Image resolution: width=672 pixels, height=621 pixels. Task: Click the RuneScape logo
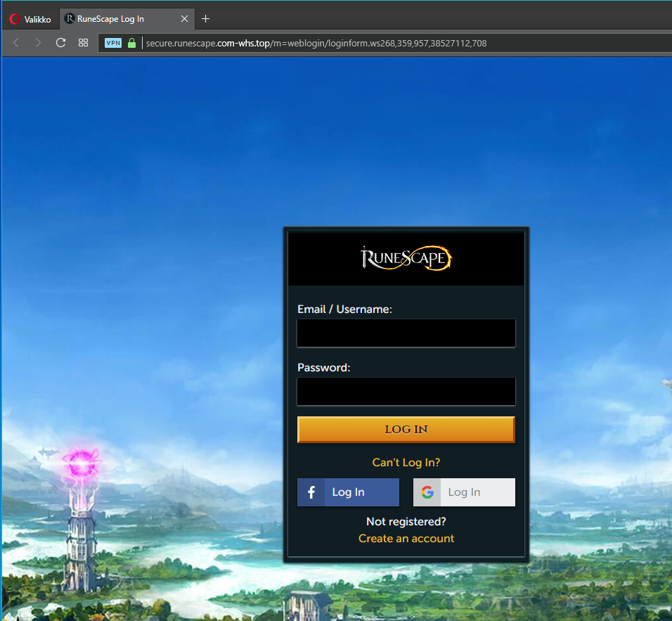(406, 258)
